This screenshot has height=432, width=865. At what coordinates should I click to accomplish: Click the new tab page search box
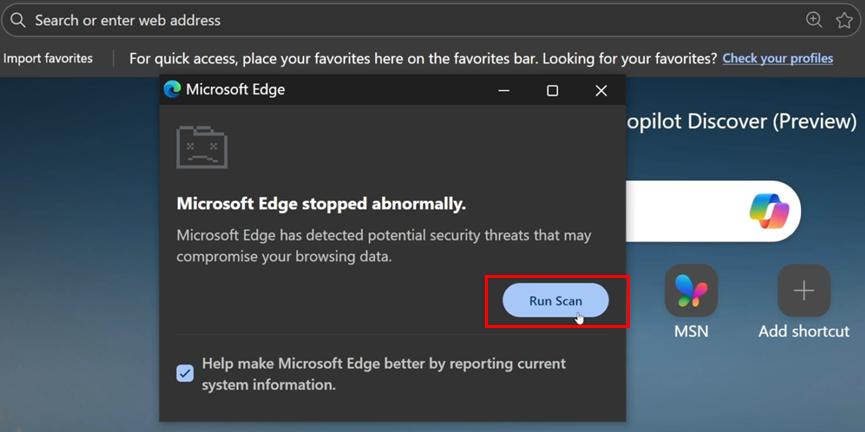click(713, 211)
